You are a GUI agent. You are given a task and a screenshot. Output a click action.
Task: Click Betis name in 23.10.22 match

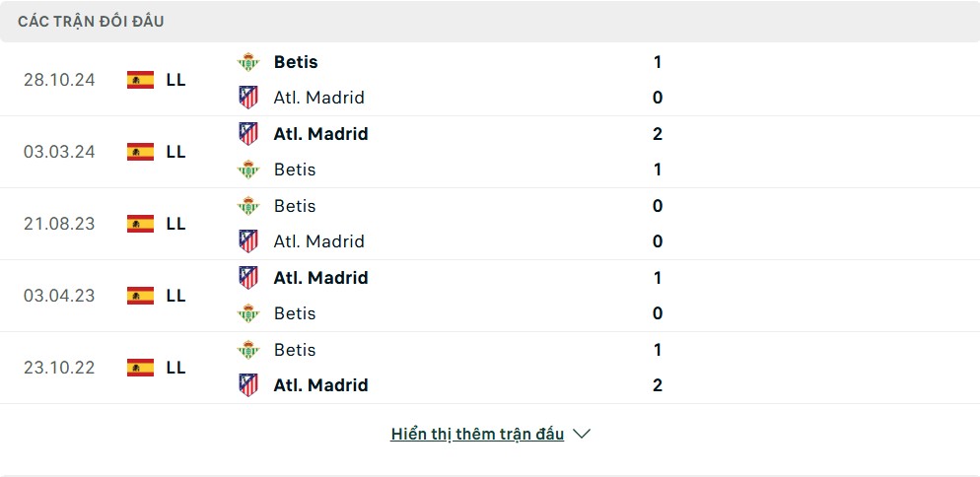295,350
